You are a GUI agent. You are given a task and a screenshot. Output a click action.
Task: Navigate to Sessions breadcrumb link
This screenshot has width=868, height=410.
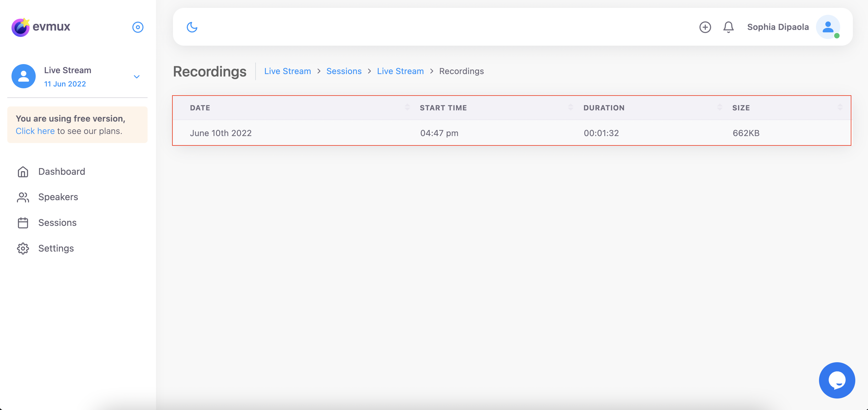click(344, 71)
